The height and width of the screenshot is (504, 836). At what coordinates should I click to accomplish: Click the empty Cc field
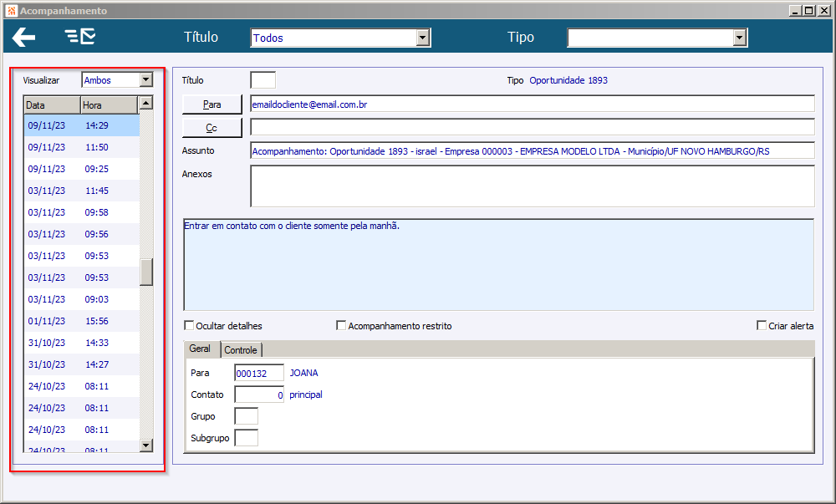(532, 127)
